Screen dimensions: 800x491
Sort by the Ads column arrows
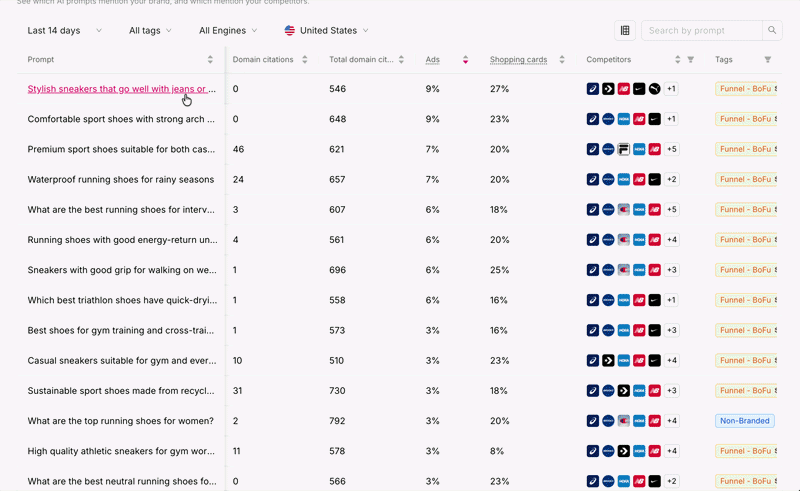click(465, 60)
